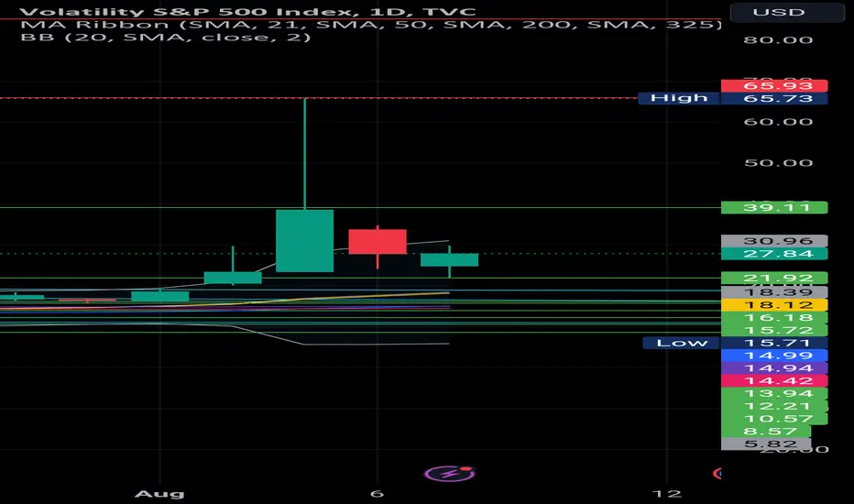The image size is (854, 504).
Task: Click the 65.73 high price label
Action: 774,99
